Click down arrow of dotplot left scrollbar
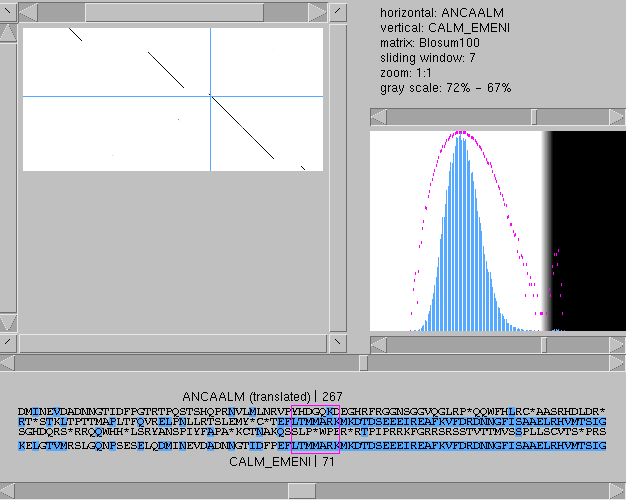Screen dimensions: 626x500 coord(8,323)
